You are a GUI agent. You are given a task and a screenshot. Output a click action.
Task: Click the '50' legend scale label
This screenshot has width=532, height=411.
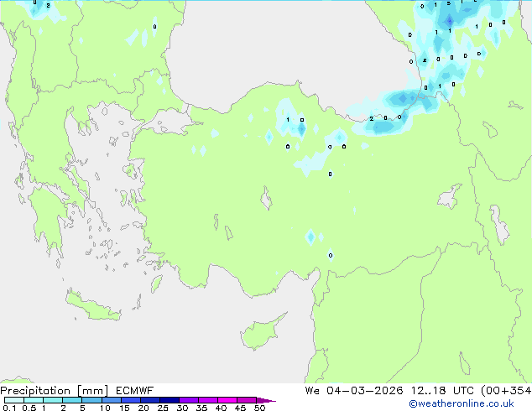tap(259, 408)
